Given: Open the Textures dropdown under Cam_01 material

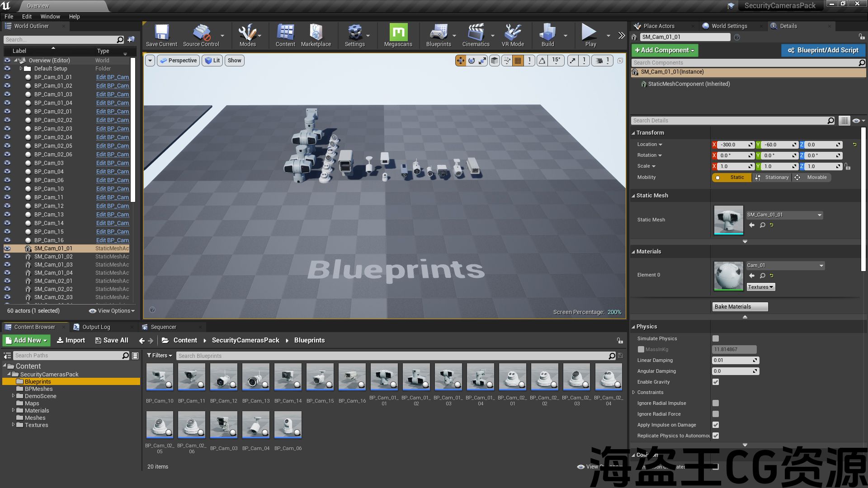Looking at the screenshot, I should click(x=760, y=287).
